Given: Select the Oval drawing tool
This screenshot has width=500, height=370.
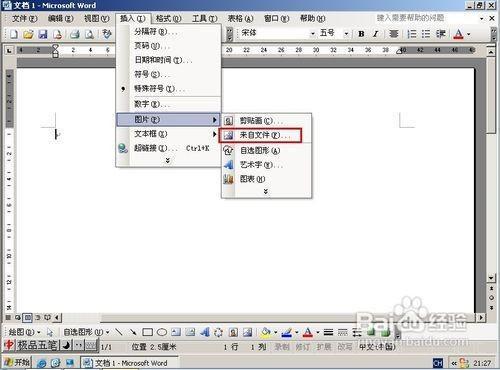Looking at the screenshot, I should 162,332.
